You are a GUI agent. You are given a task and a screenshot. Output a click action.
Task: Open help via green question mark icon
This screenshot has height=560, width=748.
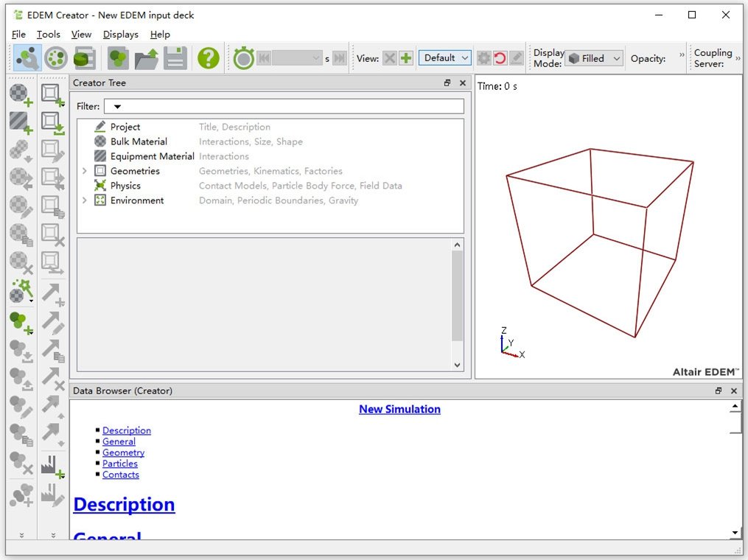tap(209, 58)
